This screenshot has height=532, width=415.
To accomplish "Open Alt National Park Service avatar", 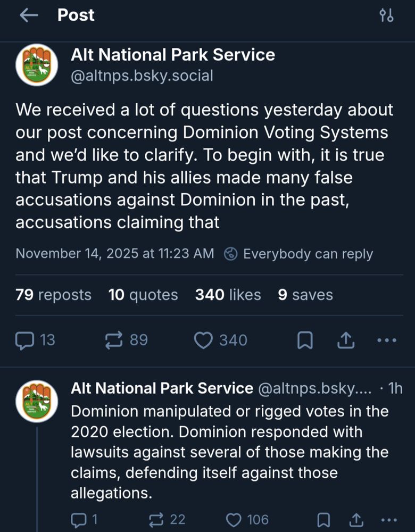I will [x=36, y=65].
